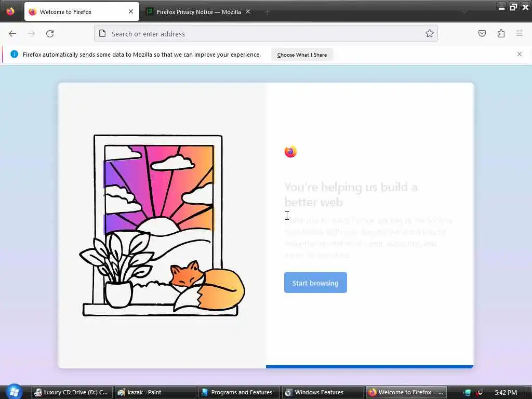Close the Firefox Privacy Notice tab

pyautogui.click(x=248, y=11)
